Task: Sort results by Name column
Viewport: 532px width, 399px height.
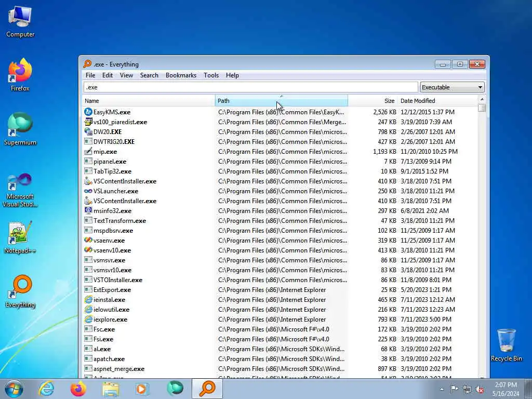Action: point(149,101)
